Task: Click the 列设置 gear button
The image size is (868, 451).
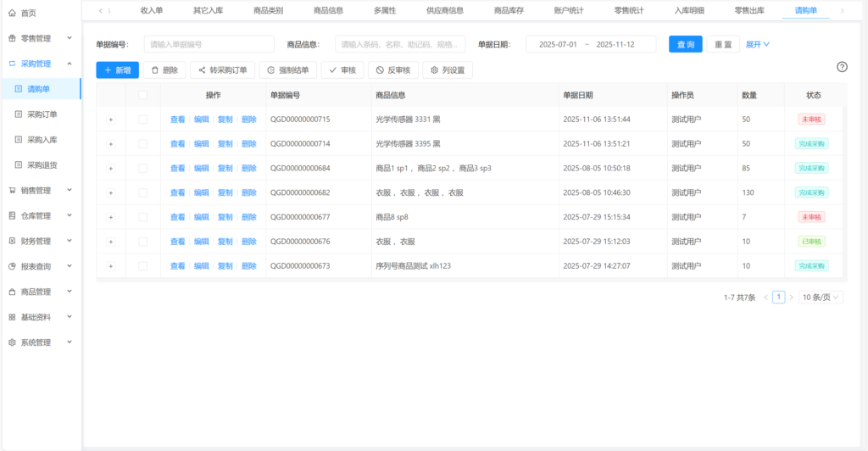Action: tap(448, 70)
